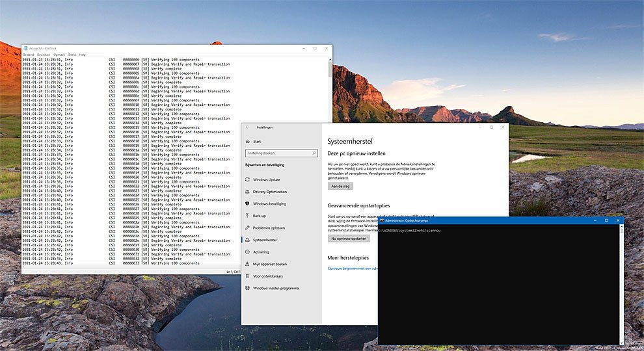Open Voor ontwikkelaars sidebar icon

tap(247, 276)
